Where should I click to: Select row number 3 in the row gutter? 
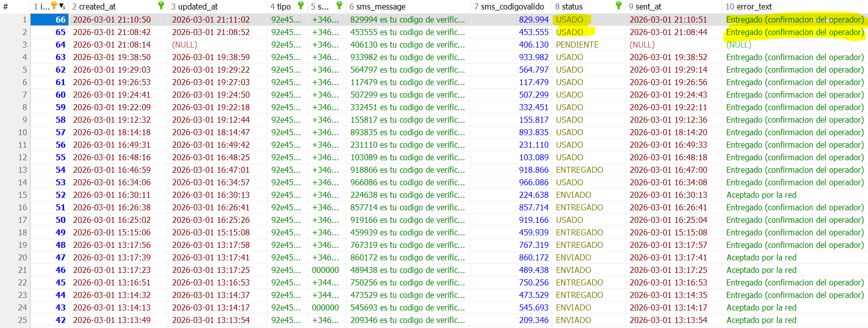tap(25, 45)
